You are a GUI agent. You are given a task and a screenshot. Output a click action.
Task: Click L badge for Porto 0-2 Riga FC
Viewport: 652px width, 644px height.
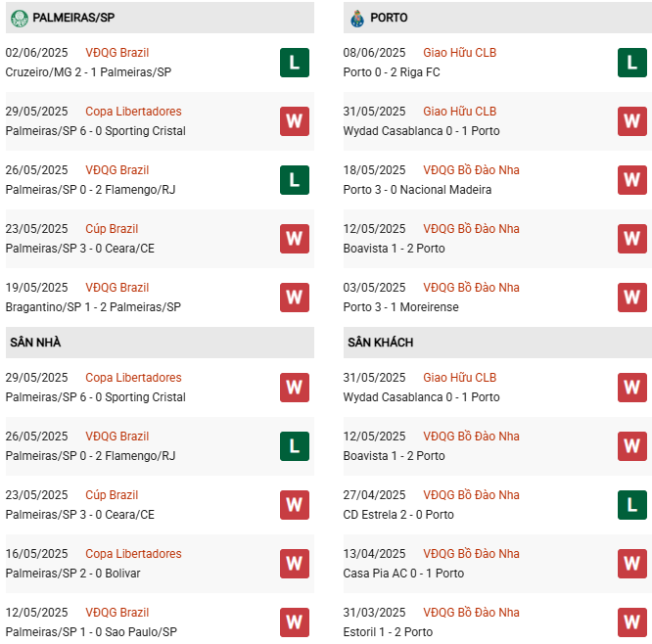(631, 63)
